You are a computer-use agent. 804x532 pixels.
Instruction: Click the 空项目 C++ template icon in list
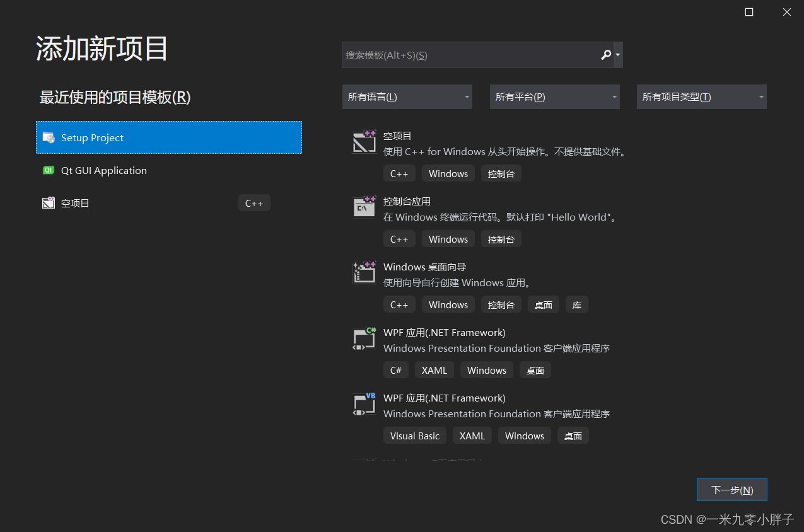click(x=364, y=141)
